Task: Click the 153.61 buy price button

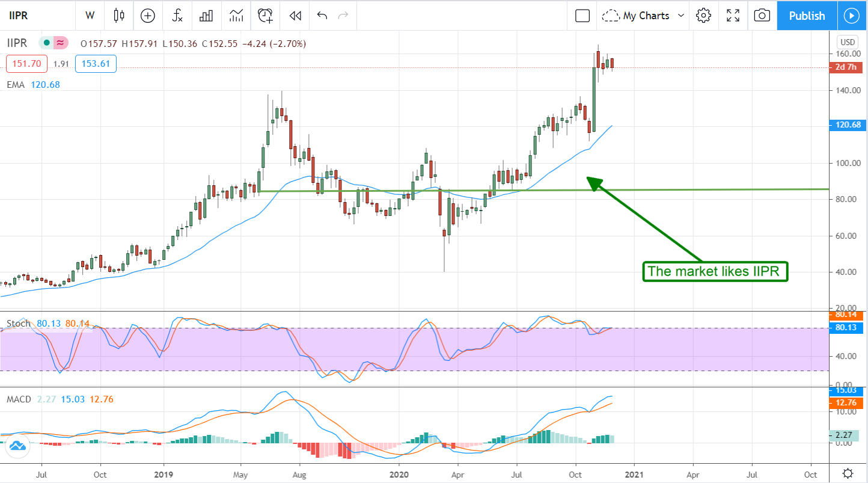Action: pos(96,64)
